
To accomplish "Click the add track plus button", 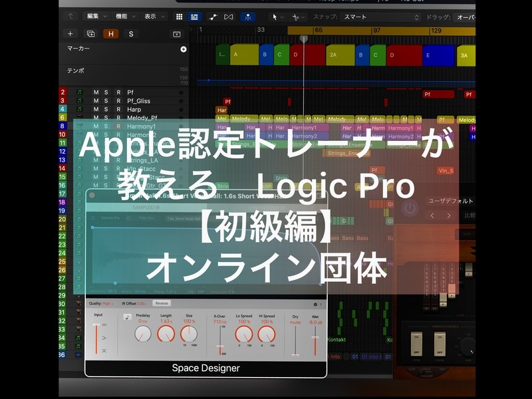I will (70, 34).
